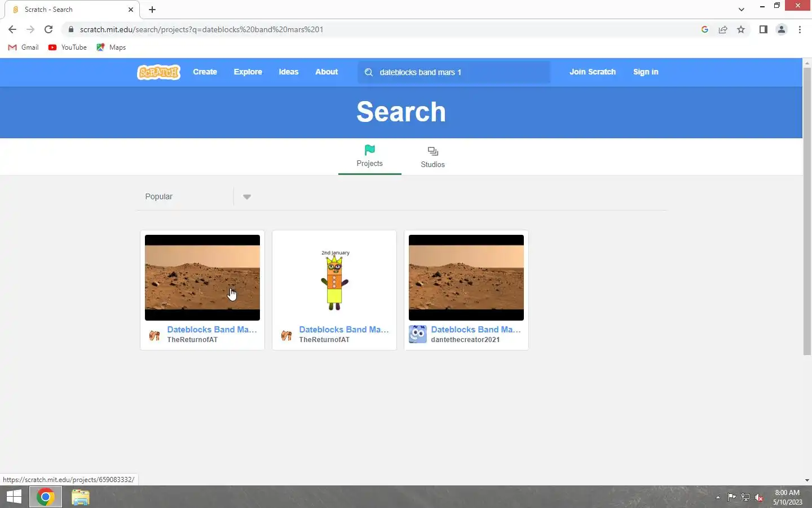Go back with the browser back arrow
The image size is (812, 508).
(x=12, y=29)
